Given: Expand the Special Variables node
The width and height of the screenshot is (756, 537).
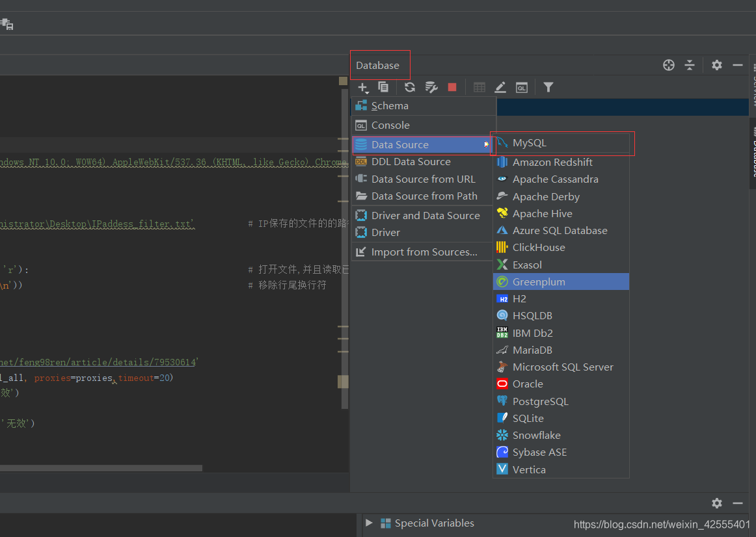Looking at the screenshot, I should (369, 523).
